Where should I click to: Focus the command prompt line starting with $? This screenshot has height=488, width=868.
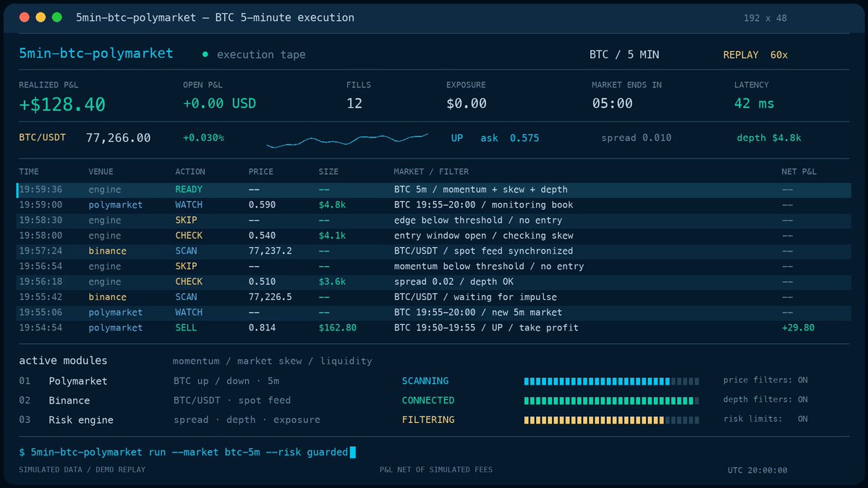[187, 453]
